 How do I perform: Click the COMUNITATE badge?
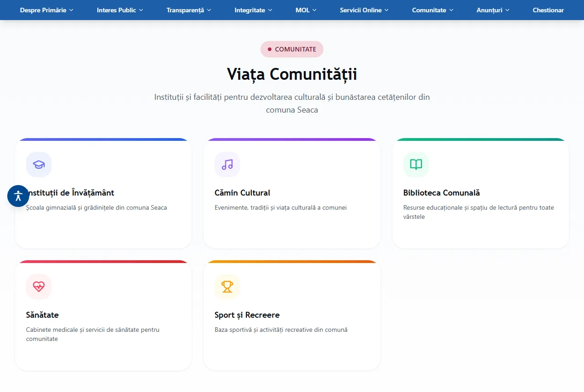[292, 49]
